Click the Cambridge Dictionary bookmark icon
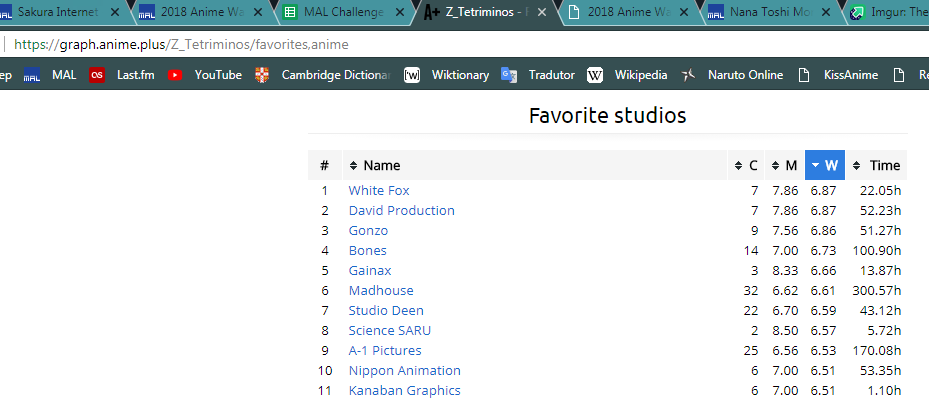The image size is (929, 405). [262, 75]
